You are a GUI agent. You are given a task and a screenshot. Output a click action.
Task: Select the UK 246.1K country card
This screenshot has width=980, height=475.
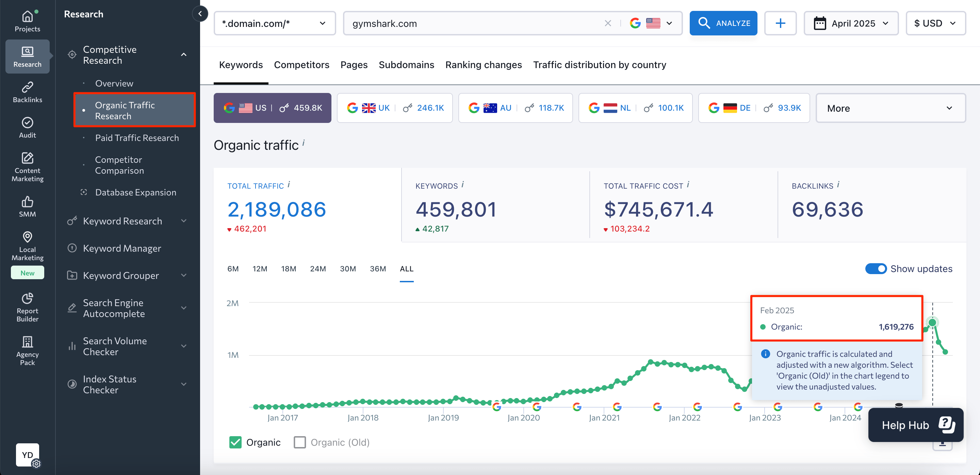pyautogui.click(x=395, y=108)
